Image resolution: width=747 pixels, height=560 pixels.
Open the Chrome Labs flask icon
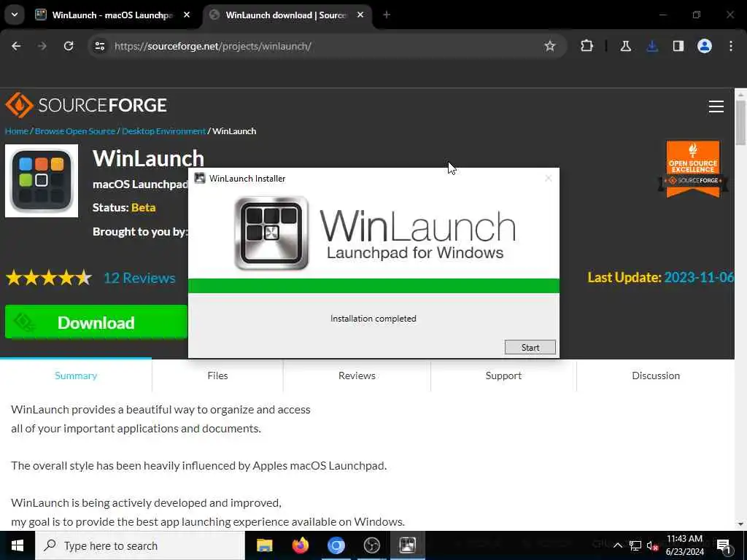pos(625,46)
